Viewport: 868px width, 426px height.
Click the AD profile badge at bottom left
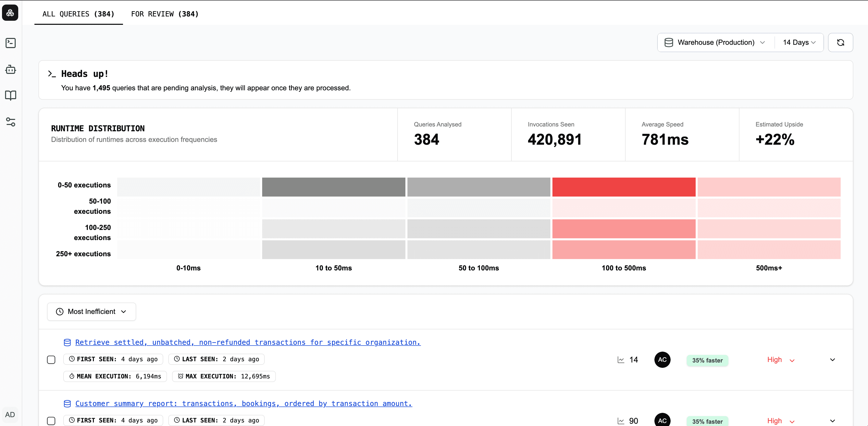click(10, 415)
